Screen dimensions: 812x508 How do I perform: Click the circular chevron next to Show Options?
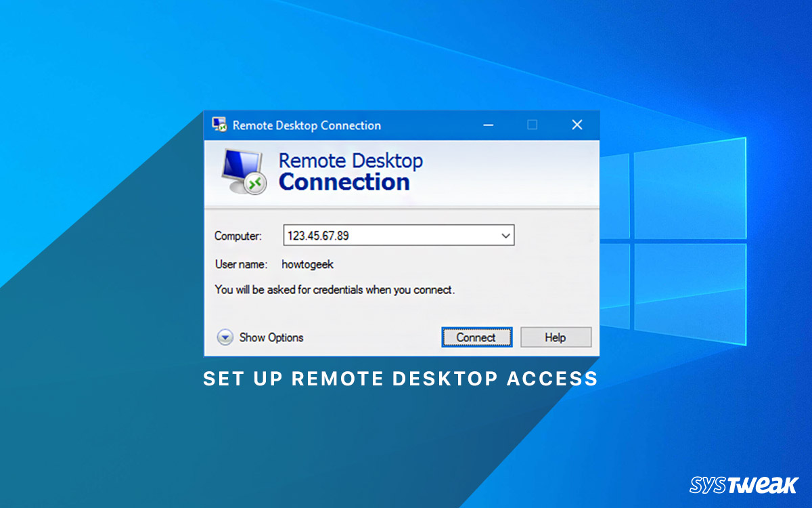pyautogui.click(x=224, y=337)
